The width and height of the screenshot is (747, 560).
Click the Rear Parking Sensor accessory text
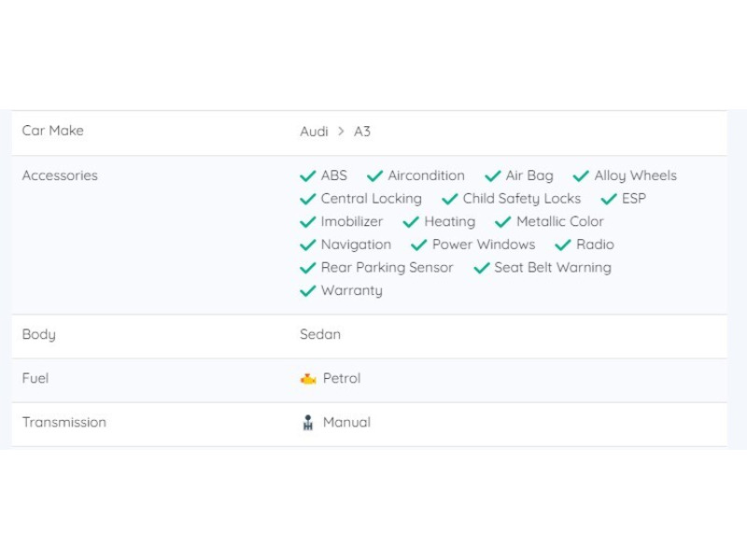(387, 268)
